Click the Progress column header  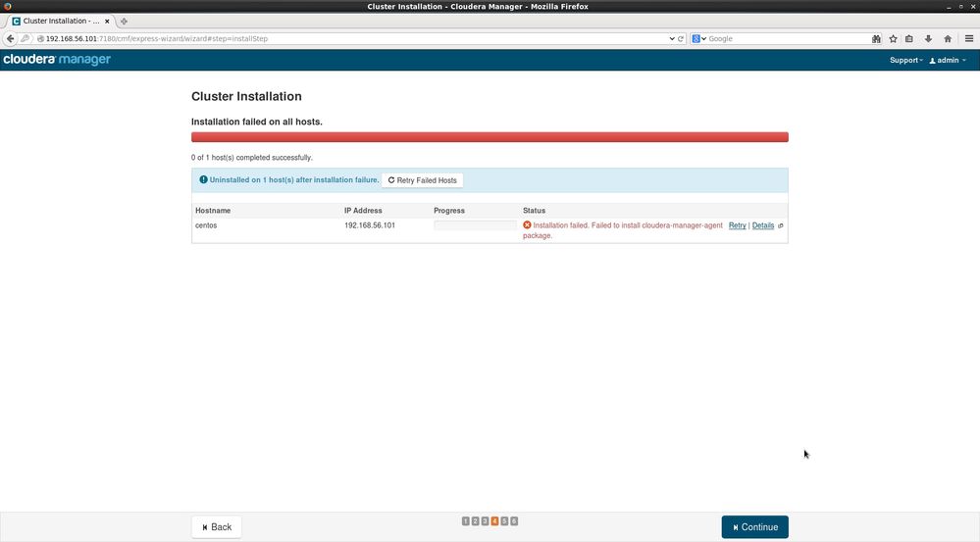(448, 211)
